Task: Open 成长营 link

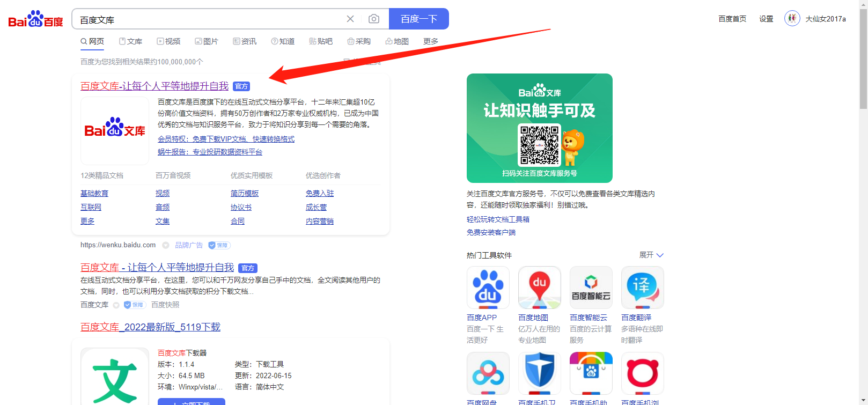Action: [316, 207]
